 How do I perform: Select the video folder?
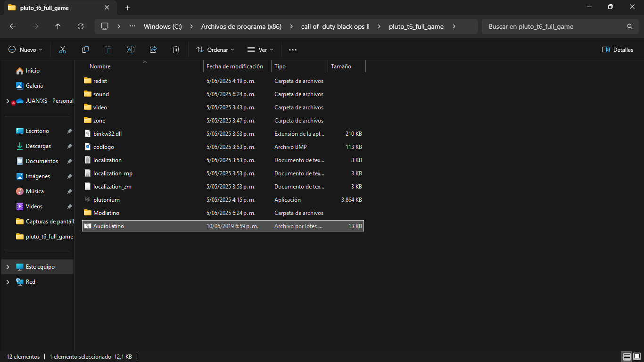pos(223,107)
